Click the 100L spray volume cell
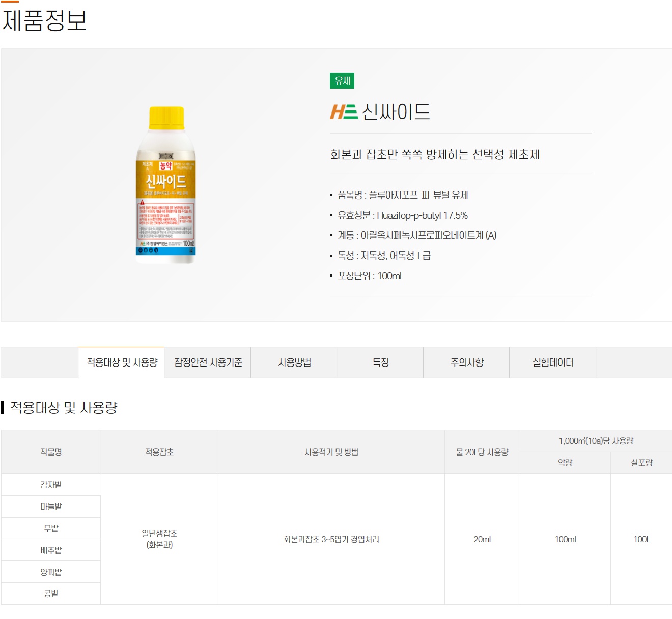Image resolution: width=672 pixels, height=619 pixels. tap(641, 539)
